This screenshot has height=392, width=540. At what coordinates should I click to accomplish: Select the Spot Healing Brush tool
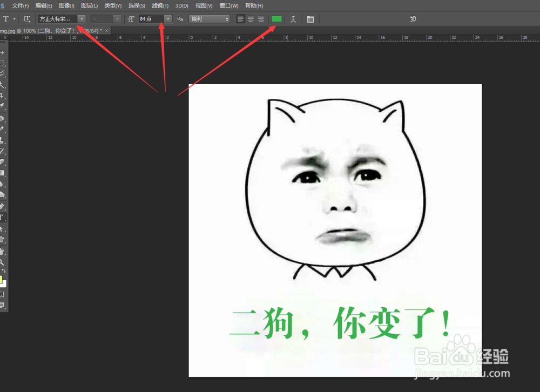click(x=2, y=118)
